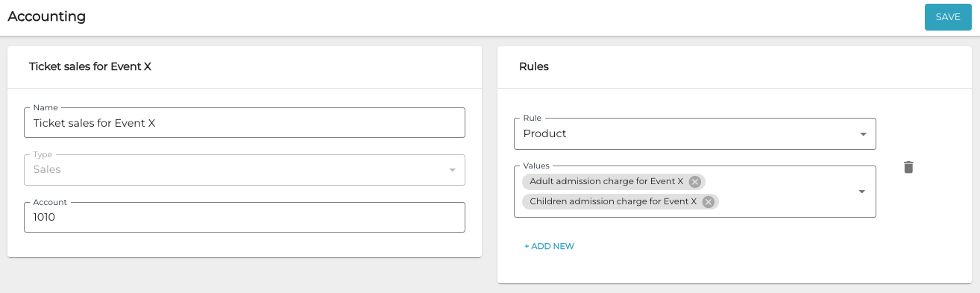Click the Accounting page title
Screen dimensions: 980x293
pos(46,16)
